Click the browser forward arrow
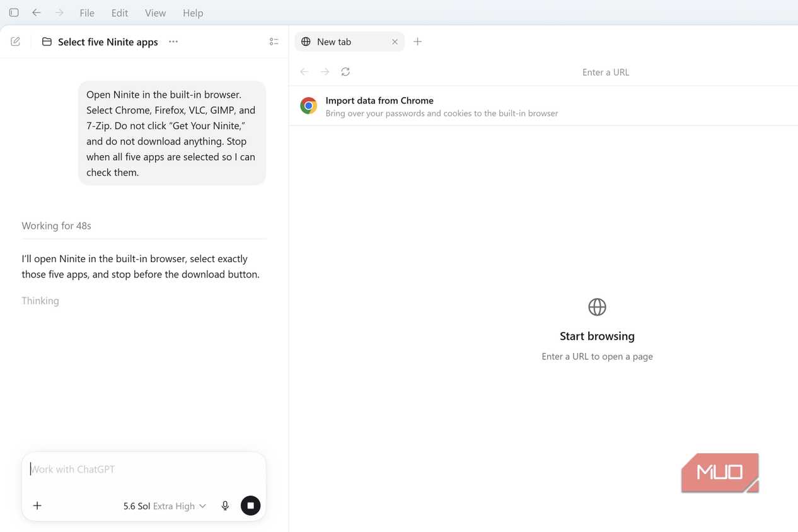 pos(325,72)
